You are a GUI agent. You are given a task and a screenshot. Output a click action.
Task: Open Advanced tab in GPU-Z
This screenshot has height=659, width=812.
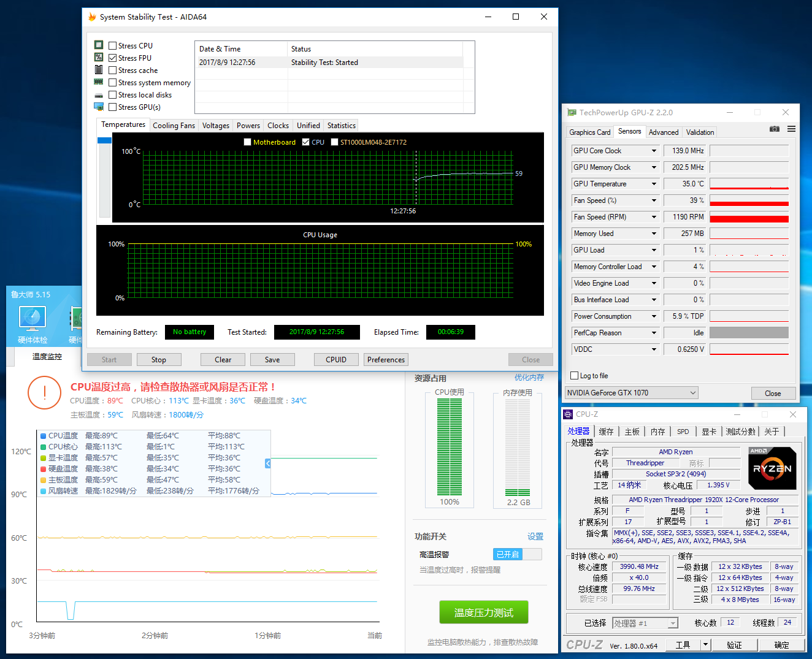tap(664, 132)
